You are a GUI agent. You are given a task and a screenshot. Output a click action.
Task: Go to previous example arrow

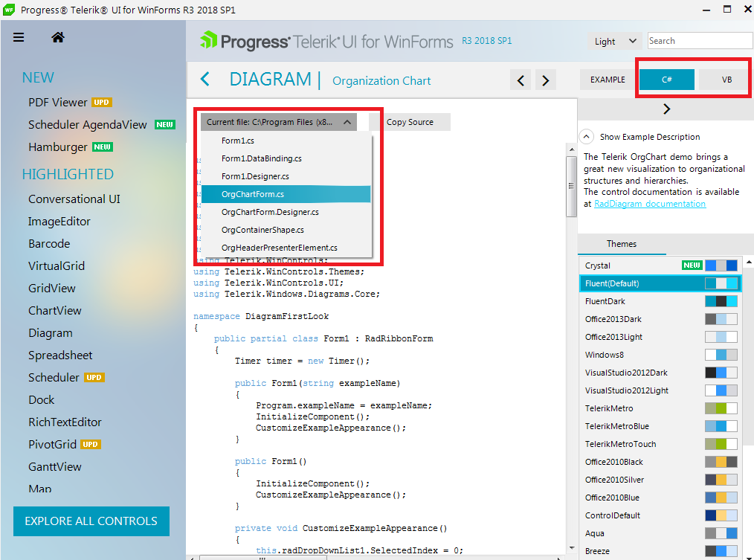click(x=521, y=80)
